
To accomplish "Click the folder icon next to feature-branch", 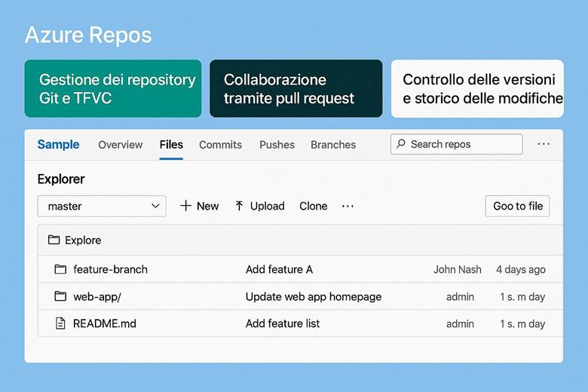I will pos(60,269).
